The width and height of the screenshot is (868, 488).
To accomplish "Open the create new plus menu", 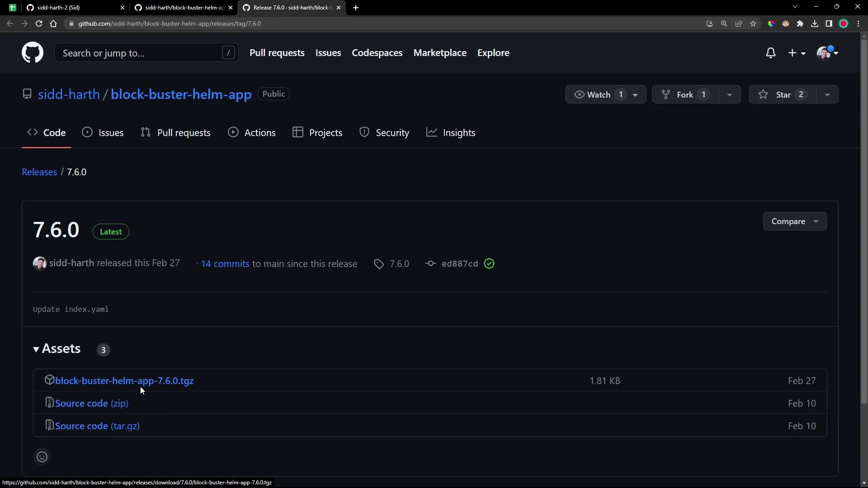I will (797, 53).
